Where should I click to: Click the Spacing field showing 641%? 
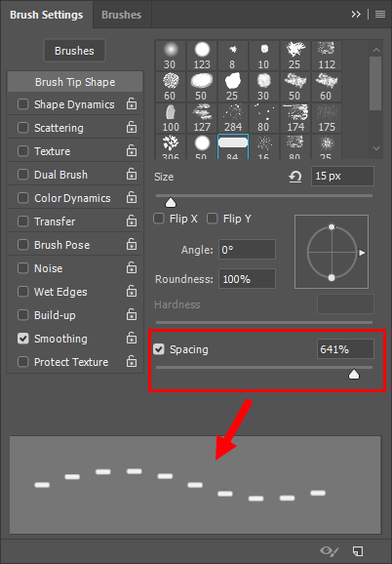[x=345, y=349]
